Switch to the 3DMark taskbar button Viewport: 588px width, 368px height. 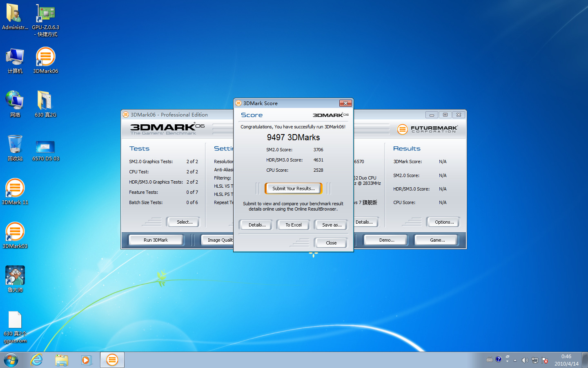pos(112,360)
